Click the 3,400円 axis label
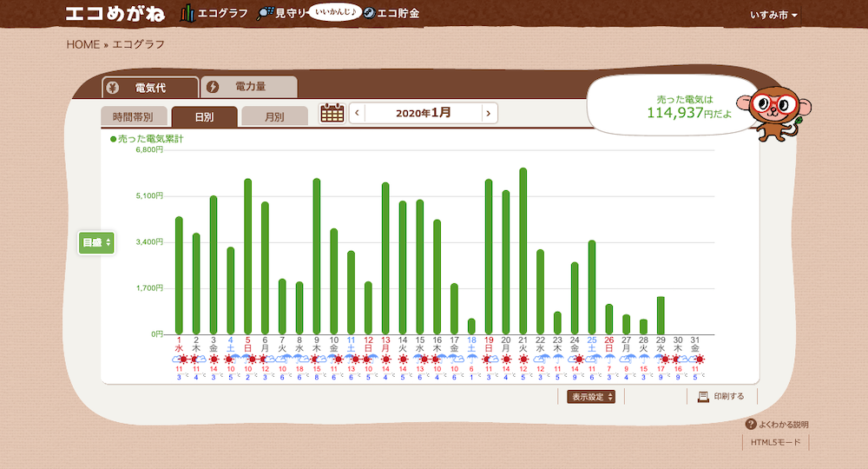868x469 pixels. pos(149,242)
